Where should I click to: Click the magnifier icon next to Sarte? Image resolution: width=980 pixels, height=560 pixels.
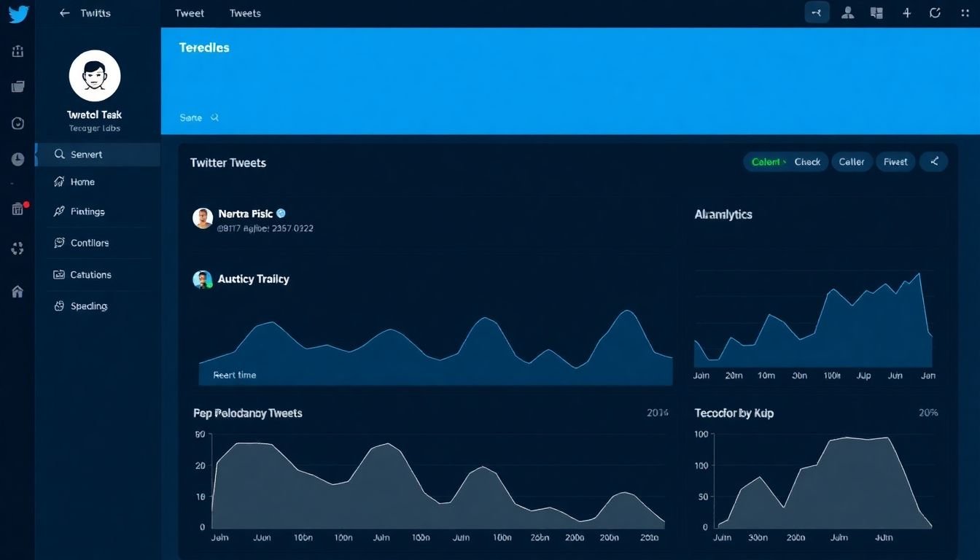[214, 117]
